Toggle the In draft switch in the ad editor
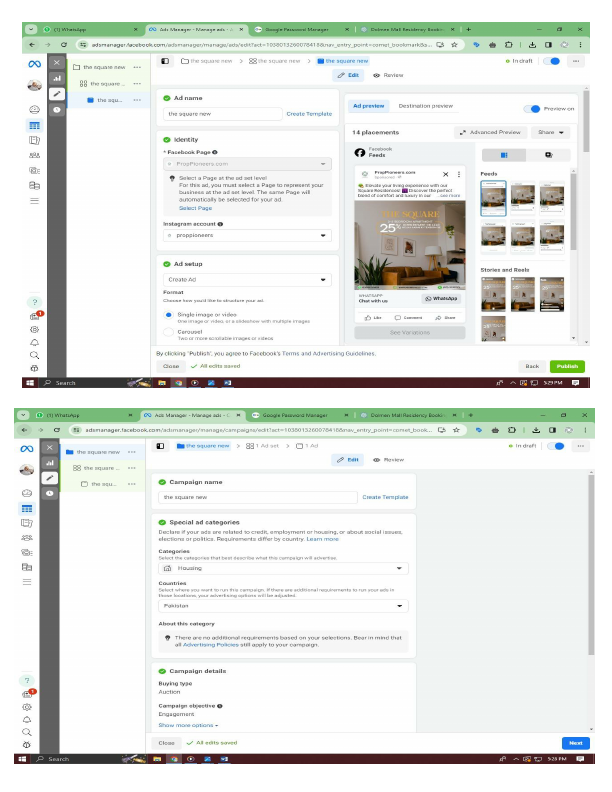612x792 pixels. click(x=552, y=61)
